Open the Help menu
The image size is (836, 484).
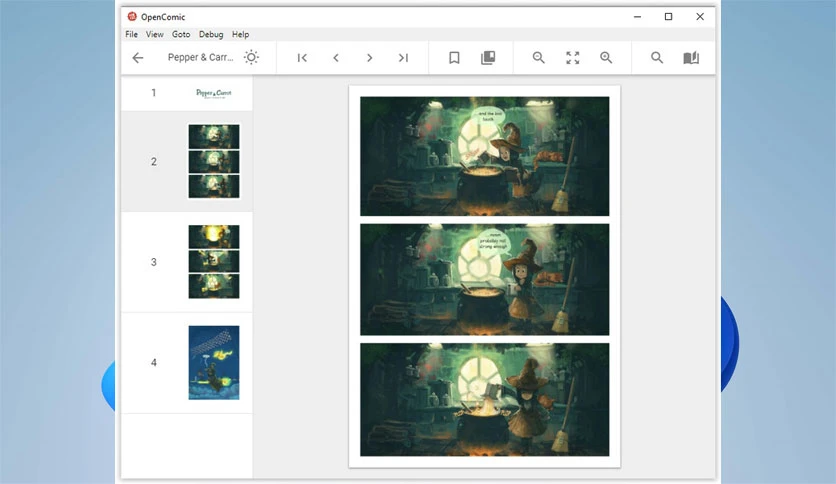[x=240, y=34]
